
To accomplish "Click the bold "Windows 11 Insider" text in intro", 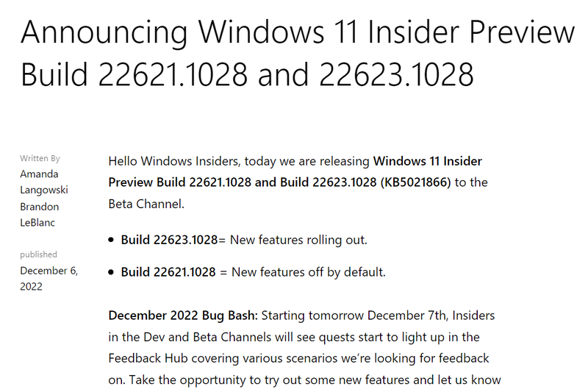I will pos(428,161).
